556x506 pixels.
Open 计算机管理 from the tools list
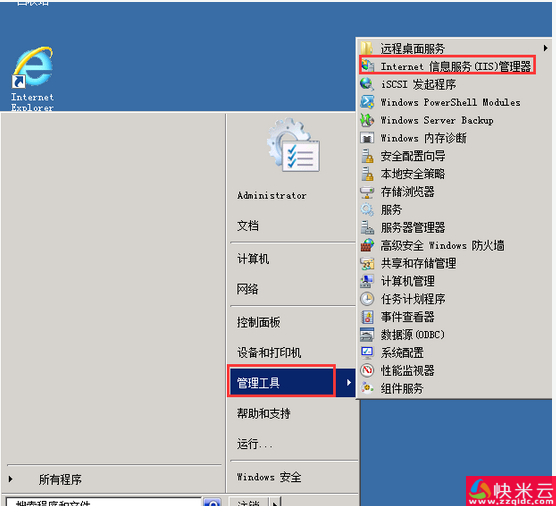click(408, 281)
